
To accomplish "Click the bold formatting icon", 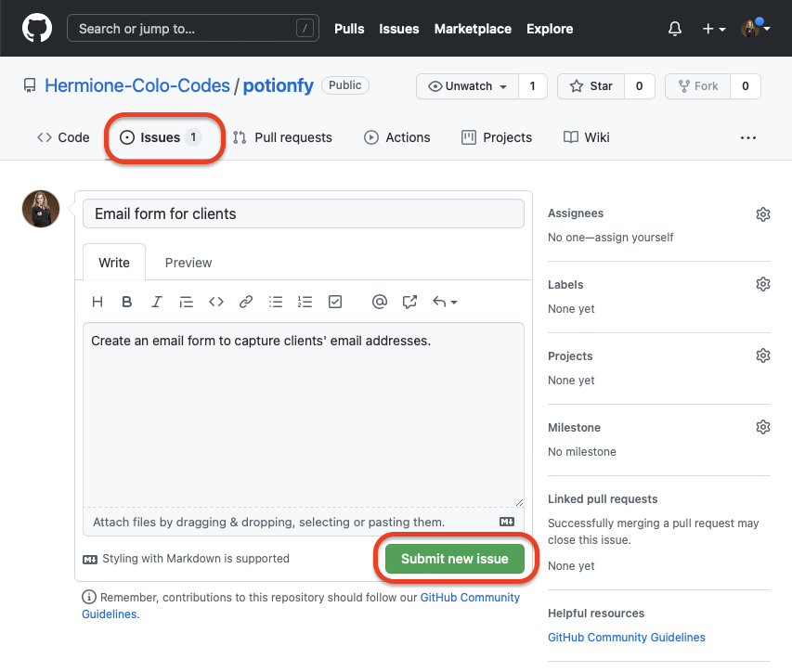I will 127,302.
